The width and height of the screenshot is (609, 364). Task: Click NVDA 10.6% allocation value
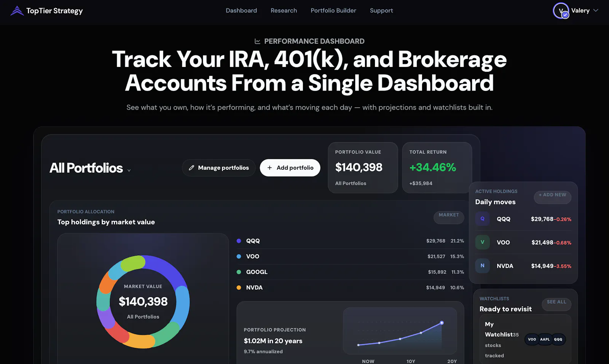[x=457, y=288]
